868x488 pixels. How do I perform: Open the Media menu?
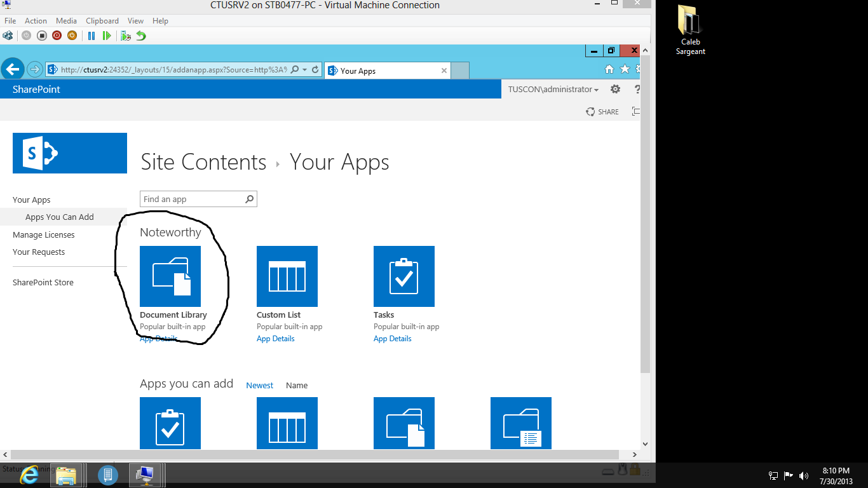pyautogui.click(x=66, y=21)
